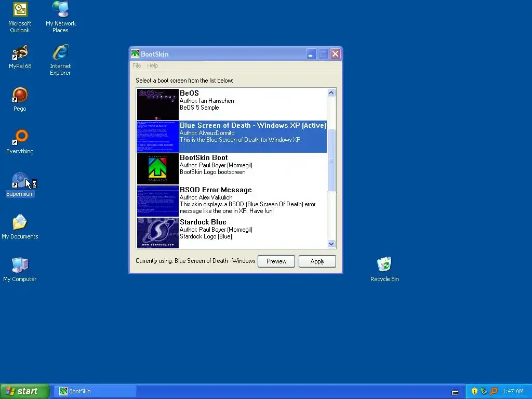The image size is (532, 399).
Task: Click the BootSkin taskbar button
Action: coord(95,391)
